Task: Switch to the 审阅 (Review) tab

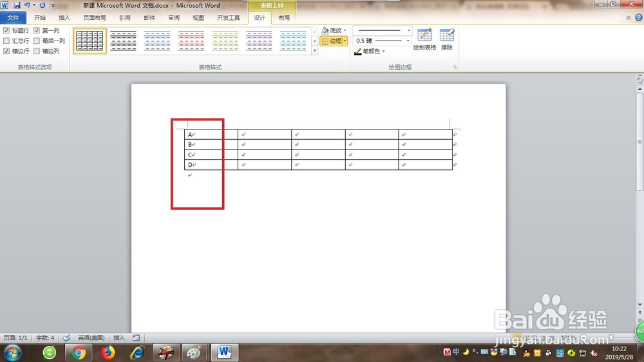Action: (174, 17)
